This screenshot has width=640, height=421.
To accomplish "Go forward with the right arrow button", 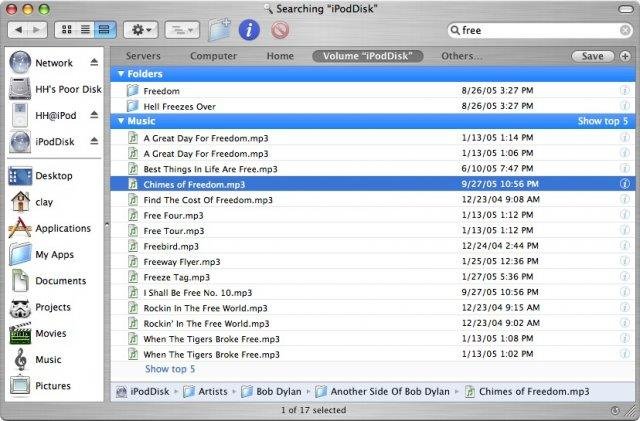I will pyautogui.click(x=37, y=30).
